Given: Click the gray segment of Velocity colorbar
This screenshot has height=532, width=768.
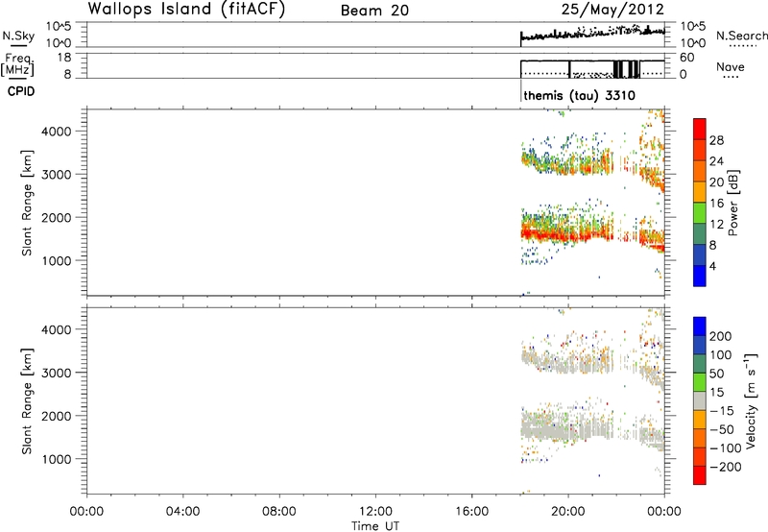Looking at the screenshot, I should click(700, 400).
